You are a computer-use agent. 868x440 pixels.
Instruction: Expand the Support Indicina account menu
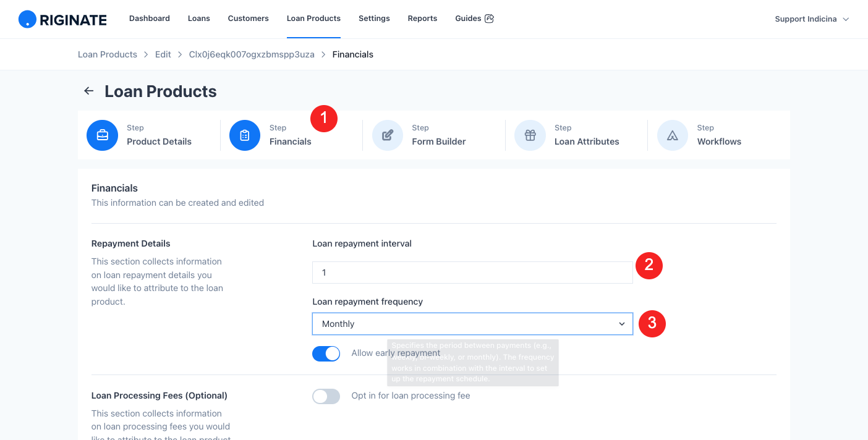pos(812,19)
